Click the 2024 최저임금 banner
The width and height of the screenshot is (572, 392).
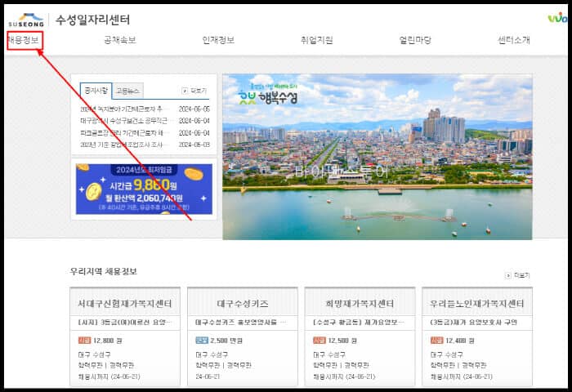(144, 189)
